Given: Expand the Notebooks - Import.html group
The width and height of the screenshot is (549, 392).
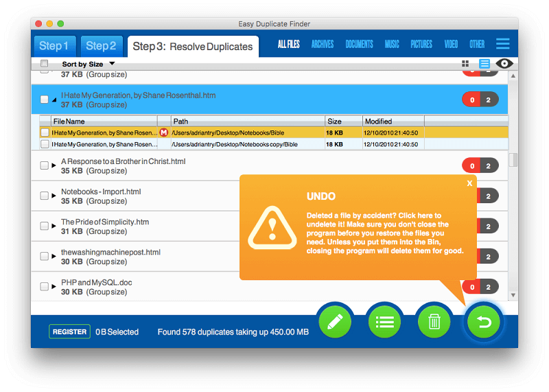Looking at the screenshot, I should tap(54, 196).
